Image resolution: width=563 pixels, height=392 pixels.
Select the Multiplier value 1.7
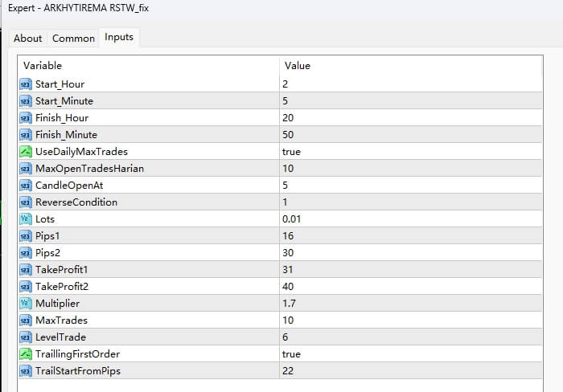coord(289,303)
